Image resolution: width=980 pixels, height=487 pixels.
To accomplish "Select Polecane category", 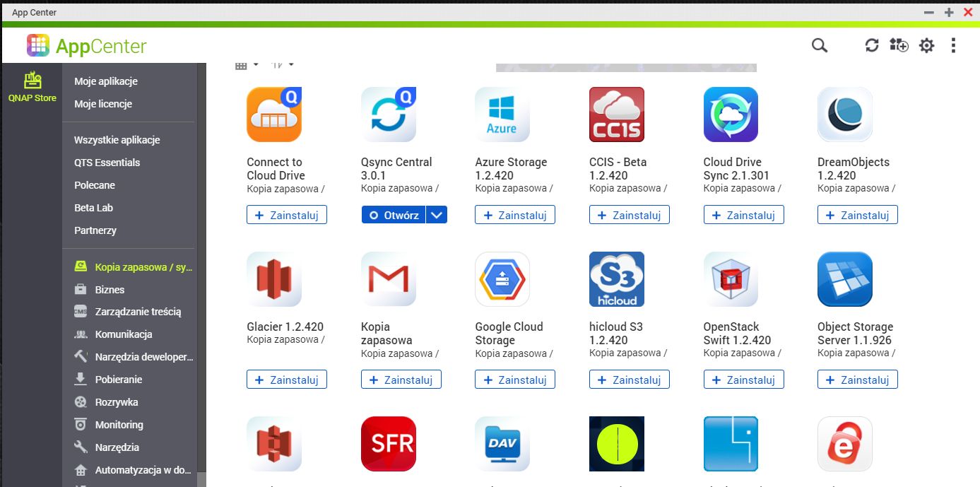I will 95,185.
